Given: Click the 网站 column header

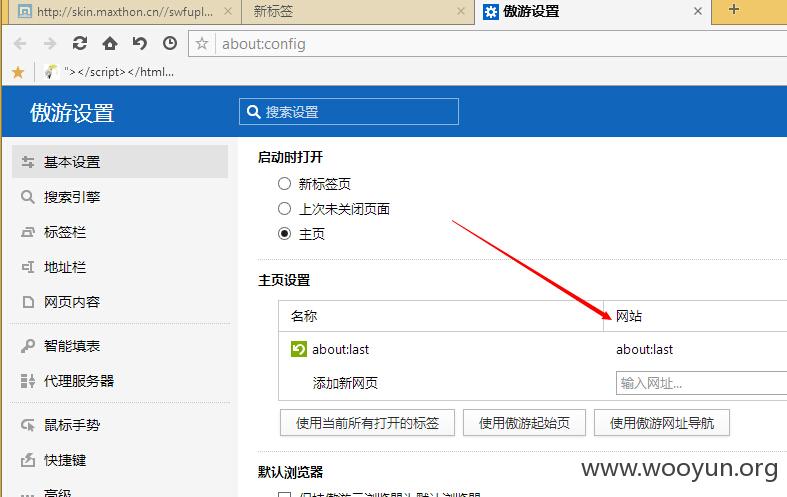Looking at the screenshot, I should pos(629,316).
